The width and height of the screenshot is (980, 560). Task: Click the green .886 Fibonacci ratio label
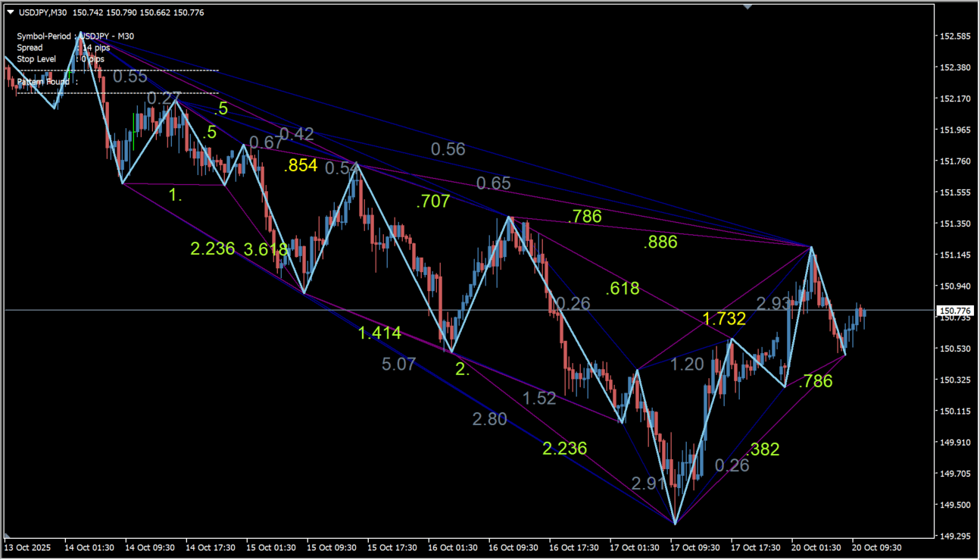pos(660,242)
